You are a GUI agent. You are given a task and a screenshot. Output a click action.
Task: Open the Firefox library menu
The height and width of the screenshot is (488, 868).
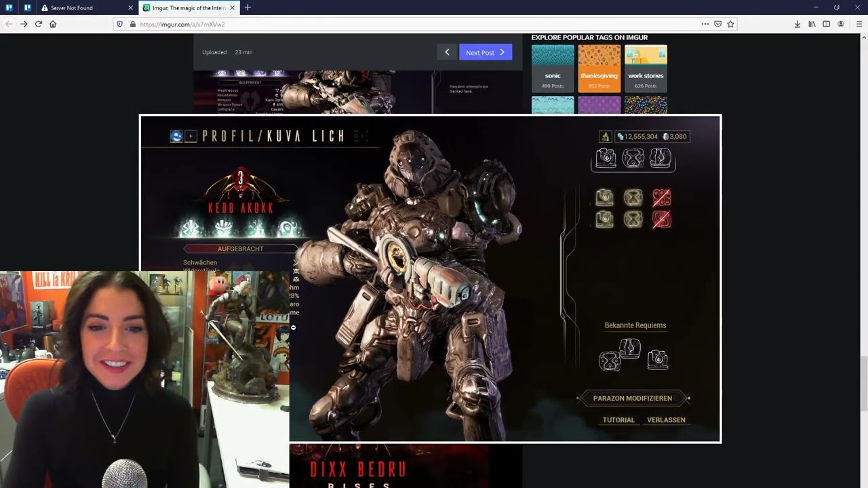812,24
